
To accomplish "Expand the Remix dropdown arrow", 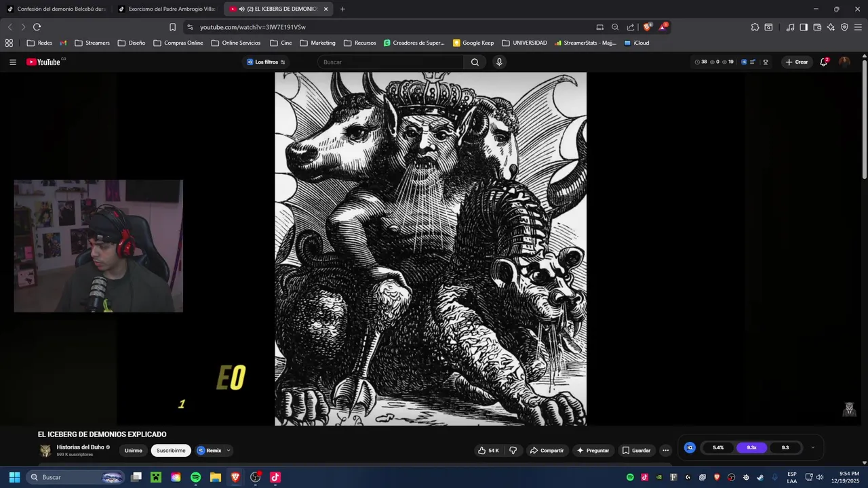I will point(229,450).
